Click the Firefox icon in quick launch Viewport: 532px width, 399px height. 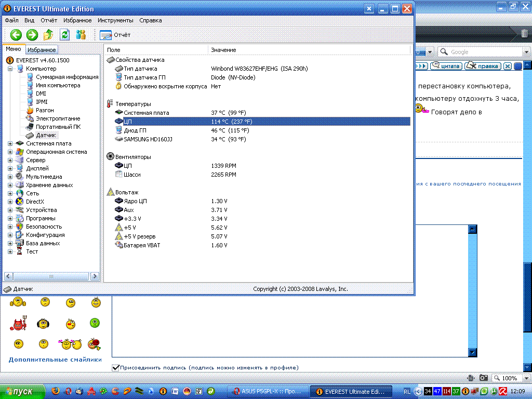(x=56, y=391)
